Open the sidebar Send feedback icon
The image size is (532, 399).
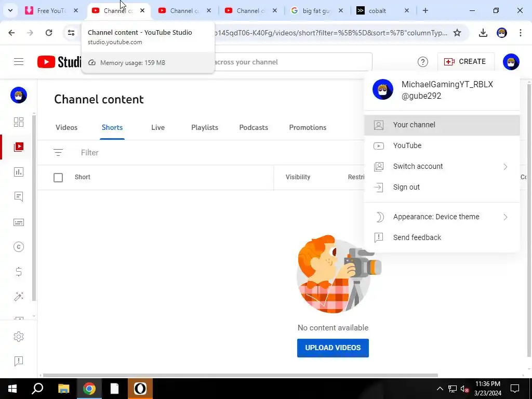19,361
